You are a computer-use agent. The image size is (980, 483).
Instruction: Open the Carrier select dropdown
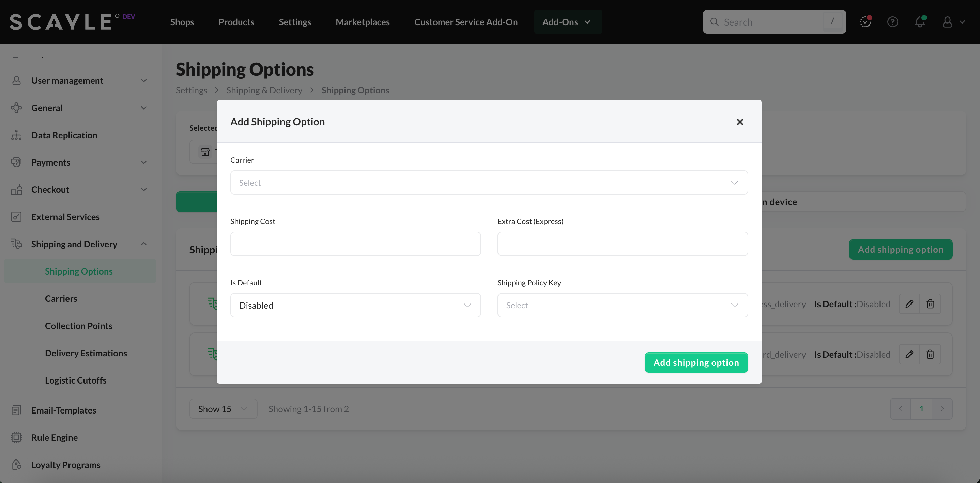pyautogui.click(x=489, y=183)
